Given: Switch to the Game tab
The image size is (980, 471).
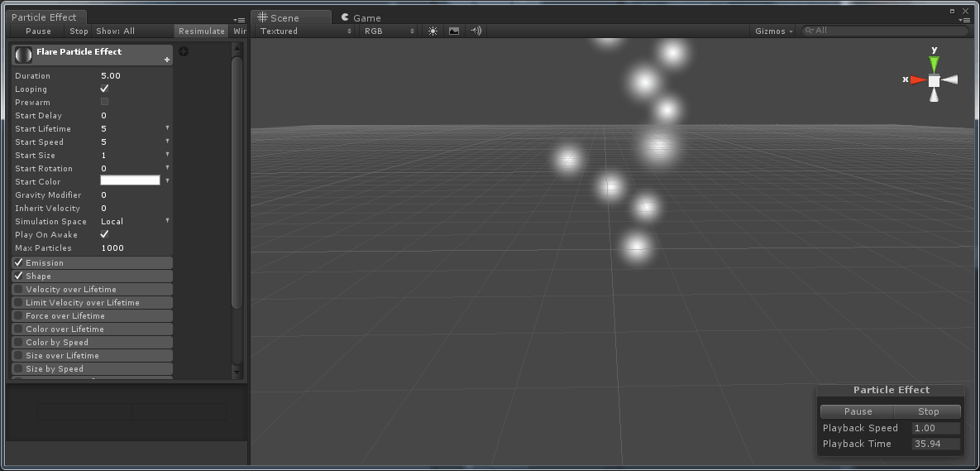Looking at the screenshot, I should tap(361, 17).
